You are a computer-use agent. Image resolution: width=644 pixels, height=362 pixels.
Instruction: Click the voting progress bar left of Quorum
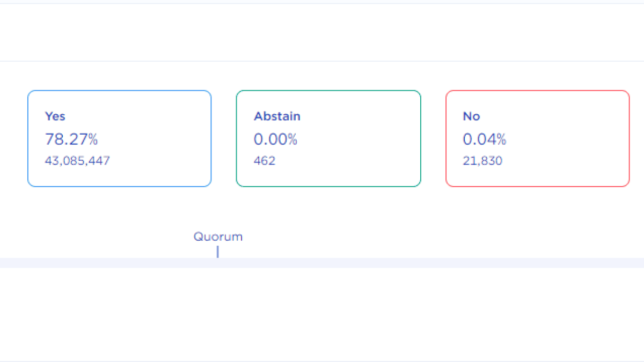click(x=107, y=263)
